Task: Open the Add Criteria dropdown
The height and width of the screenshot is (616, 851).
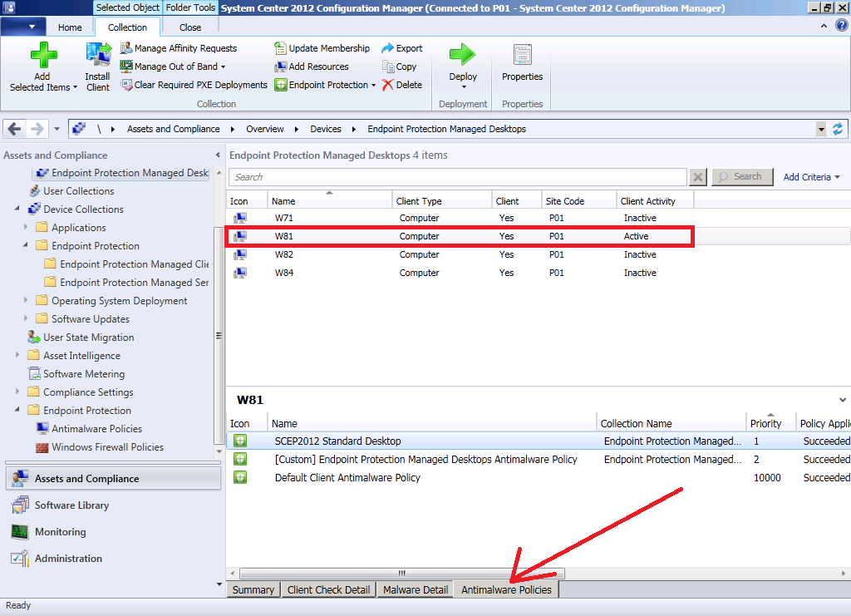Action: 811,177
